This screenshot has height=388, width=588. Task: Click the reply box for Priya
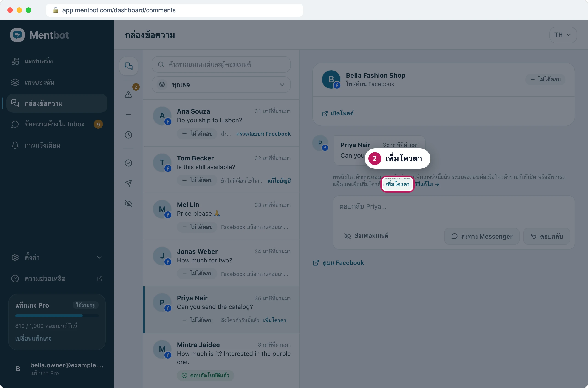[x=453, y=210]
